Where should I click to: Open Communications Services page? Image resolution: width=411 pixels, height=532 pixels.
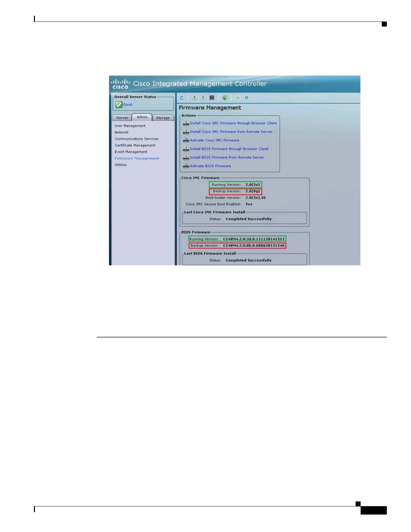click(137, 139)
